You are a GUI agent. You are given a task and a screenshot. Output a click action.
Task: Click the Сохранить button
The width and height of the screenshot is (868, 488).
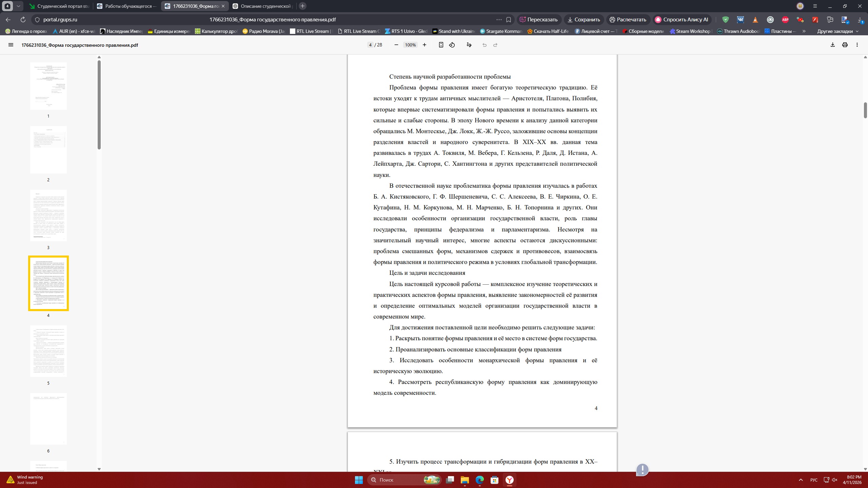point(584,20)
